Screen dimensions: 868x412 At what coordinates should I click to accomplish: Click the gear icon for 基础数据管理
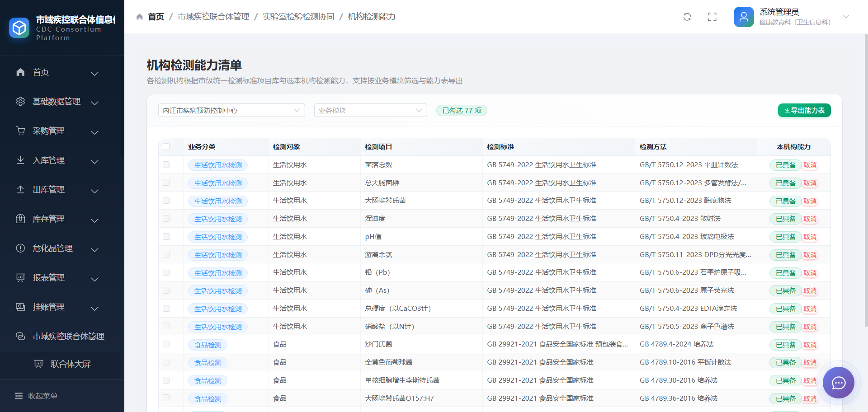coord(20,102)
